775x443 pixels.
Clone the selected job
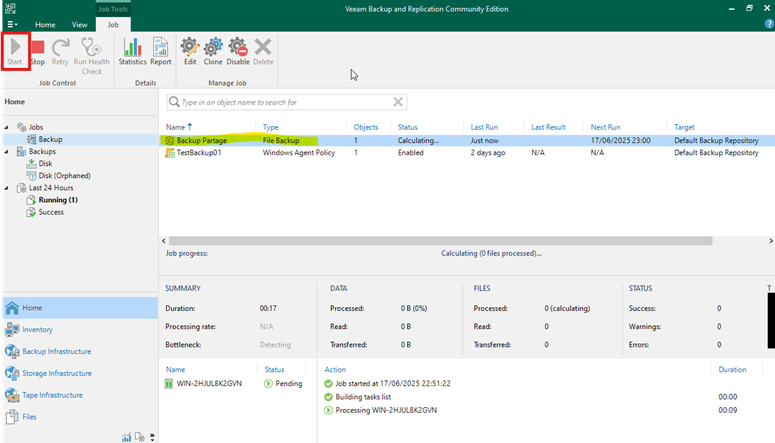coord(213,51)
